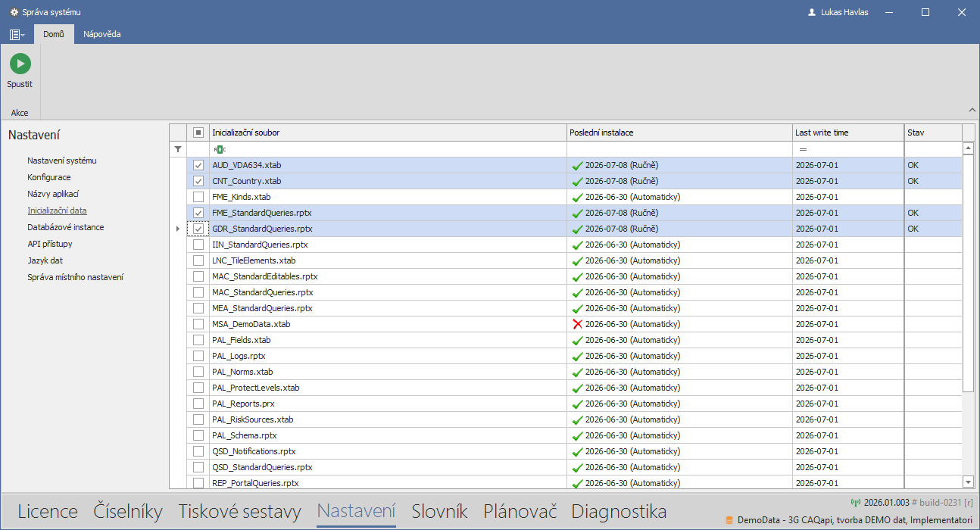
Task: Sort by the Last write time column header
Action: click(848, 132)
